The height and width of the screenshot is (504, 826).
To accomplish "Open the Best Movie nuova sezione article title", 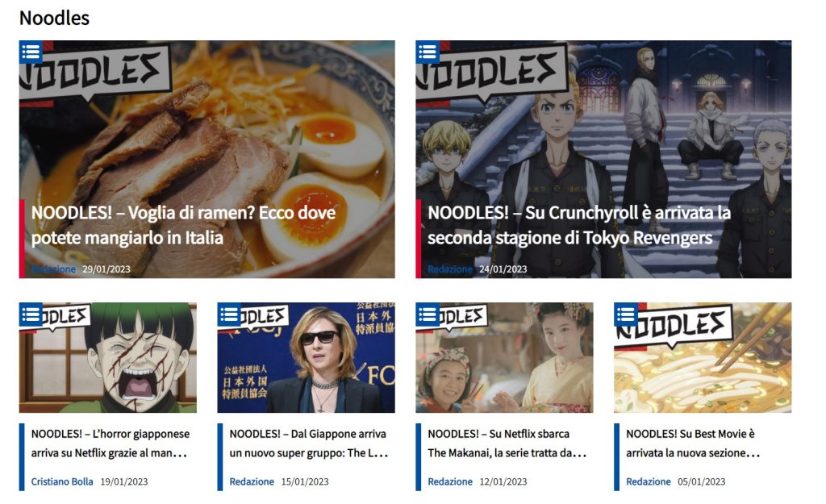I will pos(693,444).
